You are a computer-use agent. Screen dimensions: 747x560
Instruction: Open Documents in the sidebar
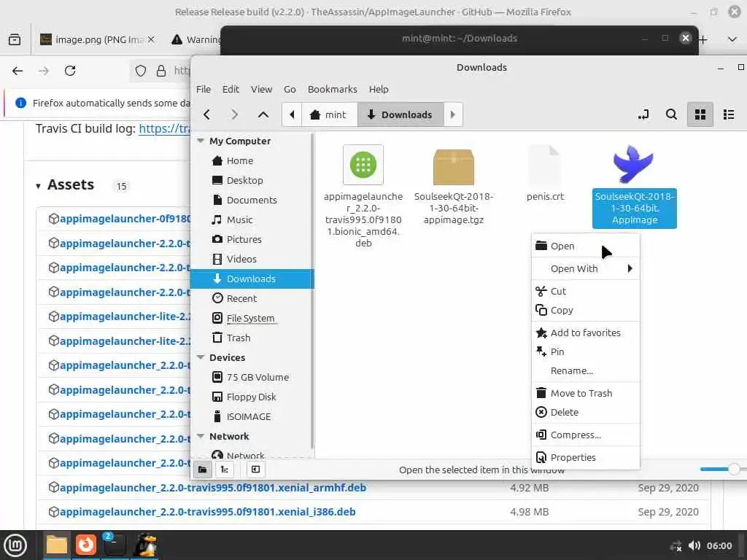coord(252,200)
